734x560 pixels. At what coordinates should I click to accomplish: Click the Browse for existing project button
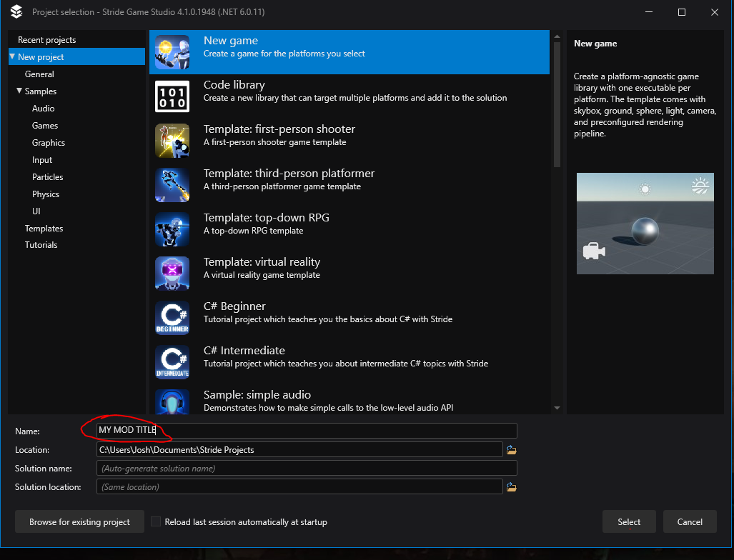click(79, 521)
